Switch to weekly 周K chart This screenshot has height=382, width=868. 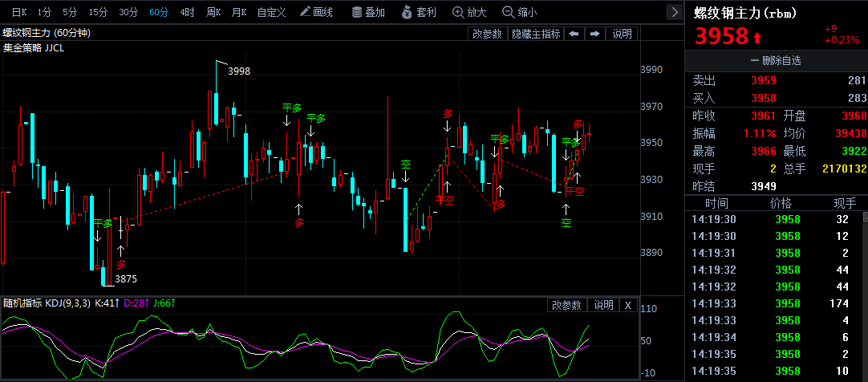click(213, 11)
